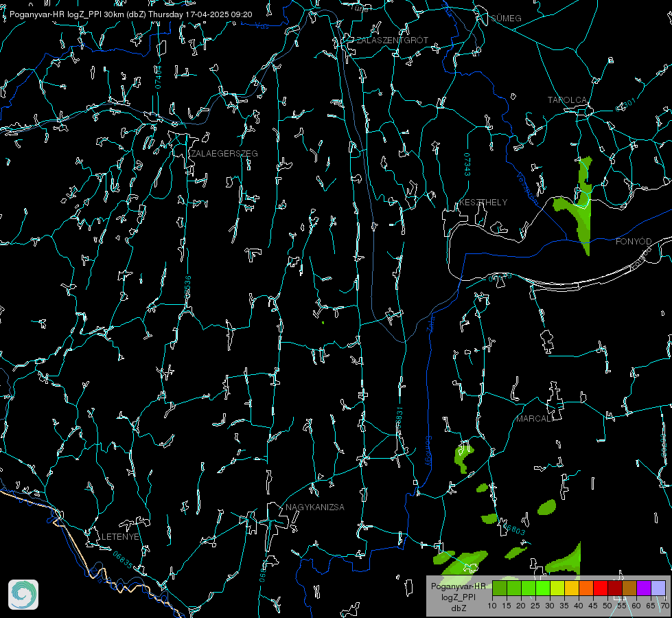
Task: Click the 20-25 dBZ green legend swatch
Action: coord(529,588)
